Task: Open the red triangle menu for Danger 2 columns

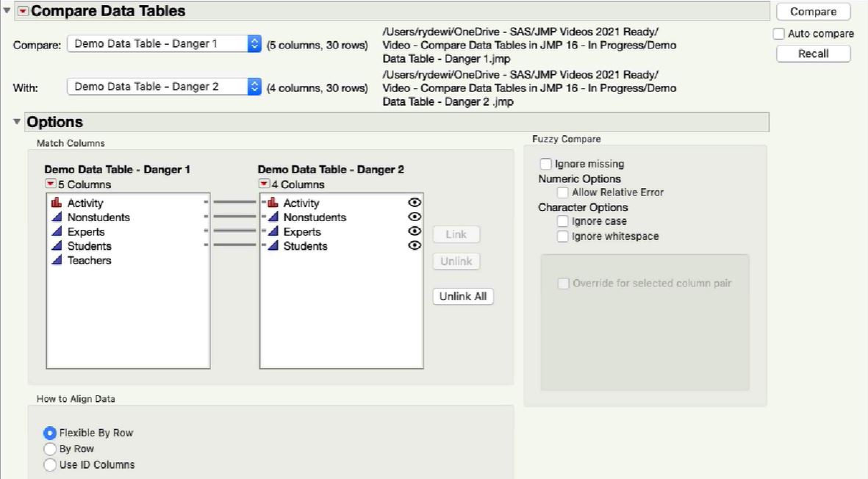Action: [x=263, y=184]
